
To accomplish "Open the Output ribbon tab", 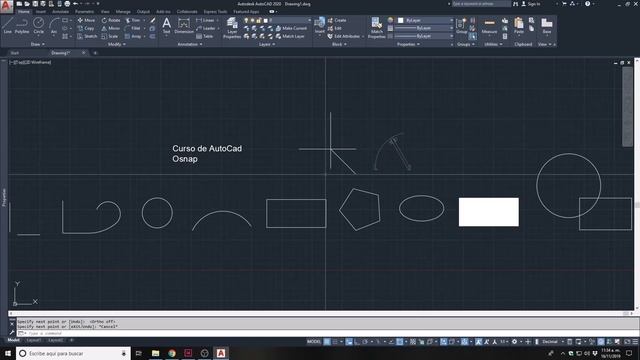I will pos(143,12).
